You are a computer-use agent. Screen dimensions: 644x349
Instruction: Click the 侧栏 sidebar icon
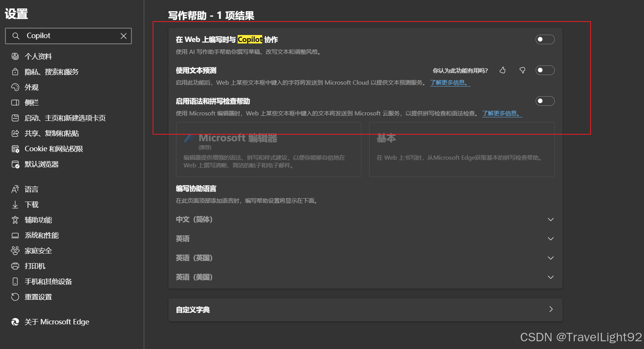pyautogui.click(x=15, y=102)
